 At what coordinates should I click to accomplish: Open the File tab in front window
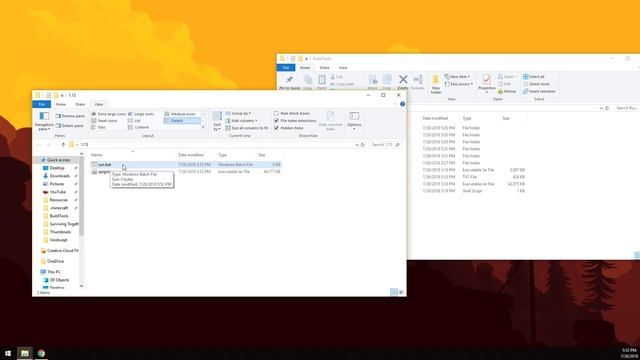point(42,104)
